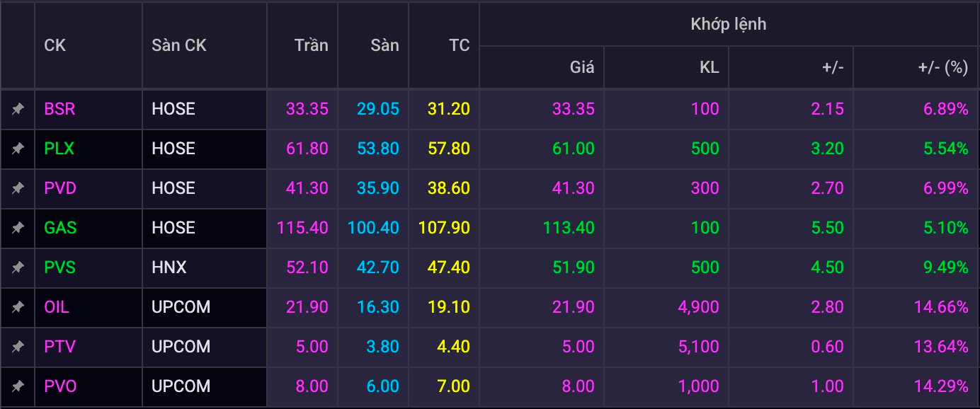Viewport: 980px width, 409px height.
Task: Click the pin icon for PVO
Action: coord(18,386)
